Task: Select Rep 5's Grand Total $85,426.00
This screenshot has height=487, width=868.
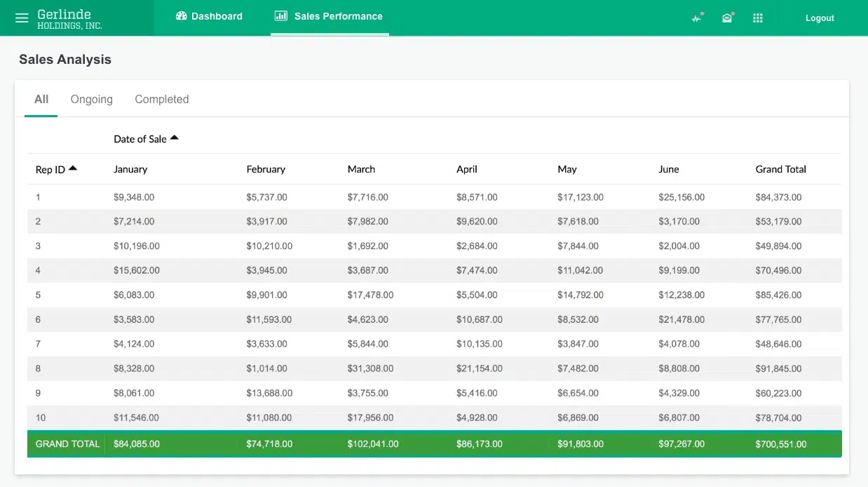Action: coord(778,295)
